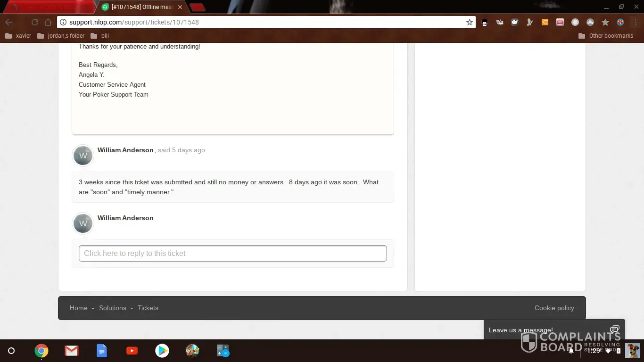The height and width of the screenshot is (362, 644).
Task: Restore down the Chrome browser window
Action: [x=621, y=7]
